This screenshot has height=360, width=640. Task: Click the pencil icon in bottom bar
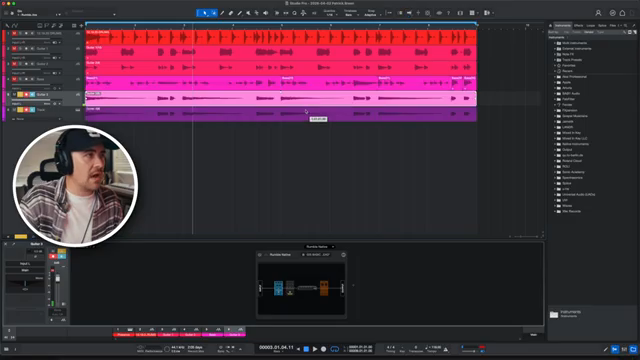coord(606,349)
